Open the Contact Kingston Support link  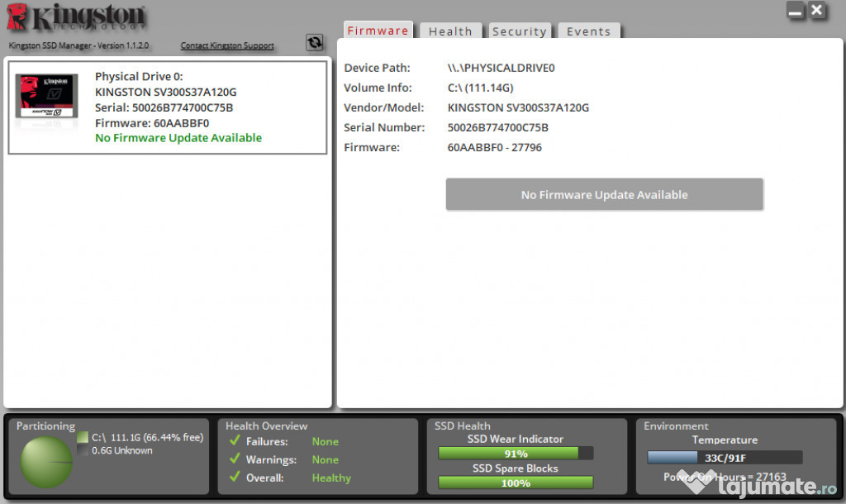(227, 46)
